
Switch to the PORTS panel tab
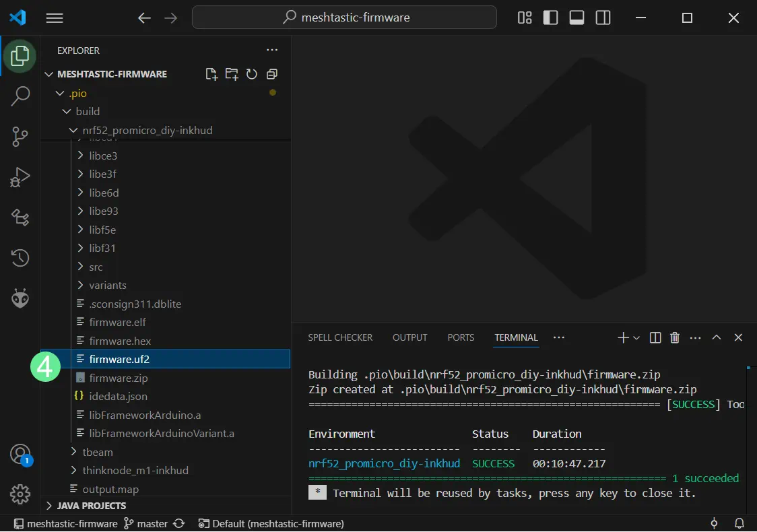[461, 337]
